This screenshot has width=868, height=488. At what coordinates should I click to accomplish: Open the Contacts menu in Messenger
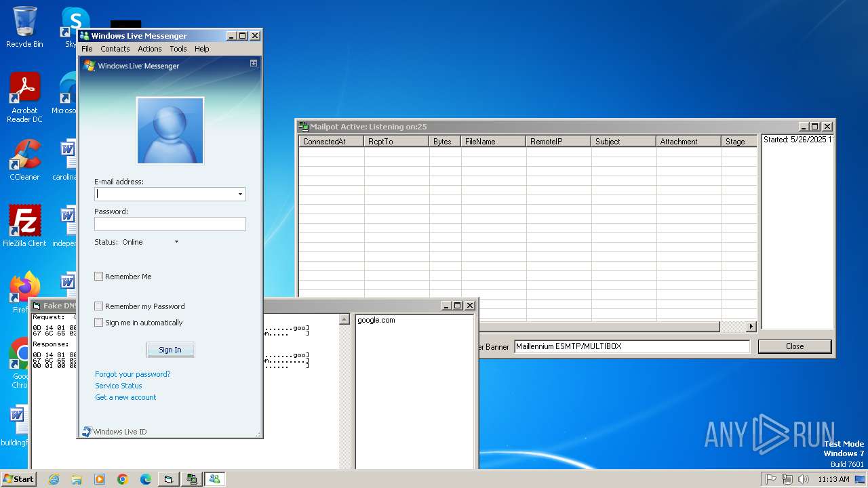click(115, 49)
